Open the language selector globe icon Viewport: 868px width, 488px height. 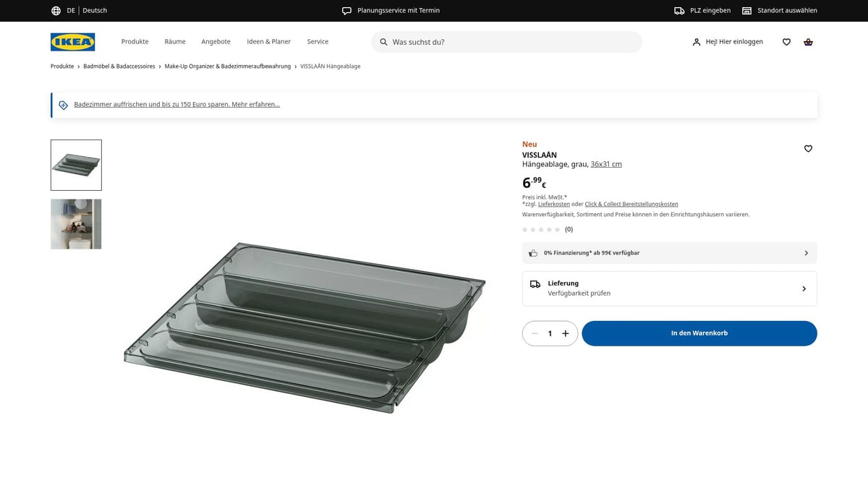coord(56,10)
